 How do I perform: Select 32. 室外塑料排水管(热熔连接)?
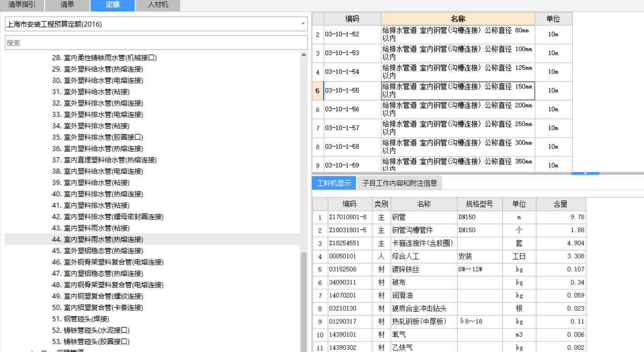click(98, 103)
